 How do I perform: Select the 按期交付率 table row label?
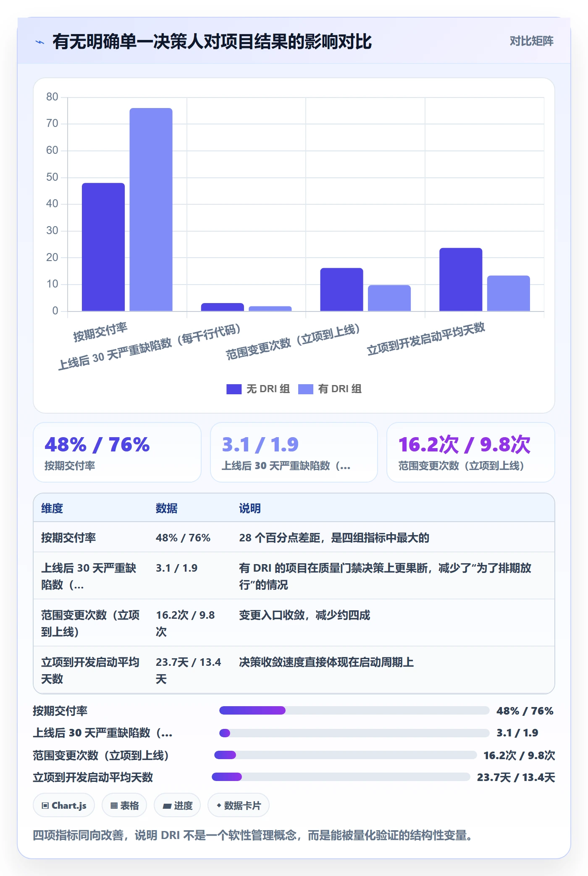click(x=68, y=538)
